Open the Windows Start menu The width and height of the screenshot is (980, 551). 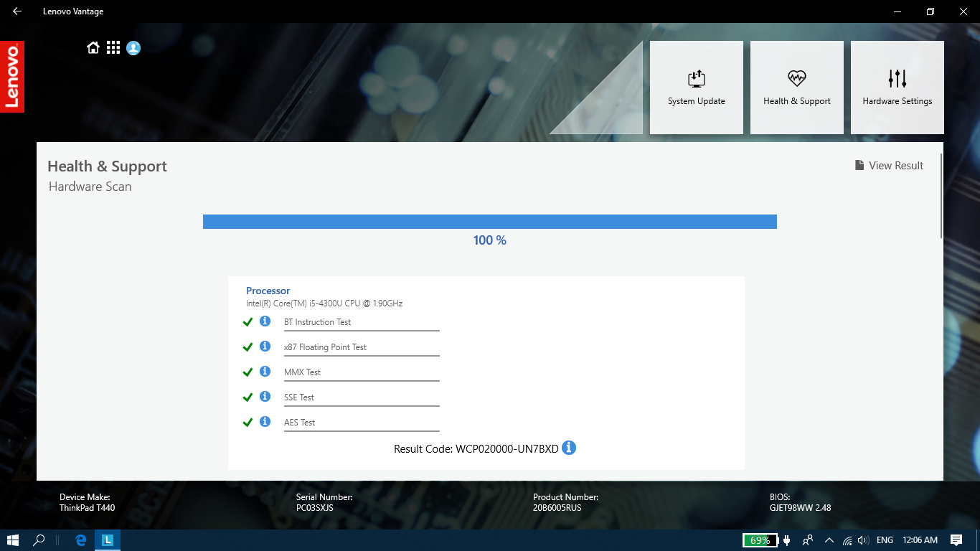(x=13, y=540)
